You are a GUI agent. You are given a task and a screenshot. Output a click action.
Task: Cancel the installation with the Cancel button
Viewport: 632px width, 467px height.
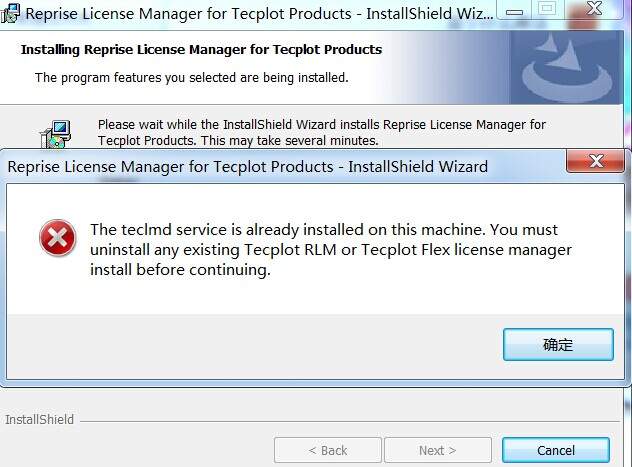pos(555,450)
